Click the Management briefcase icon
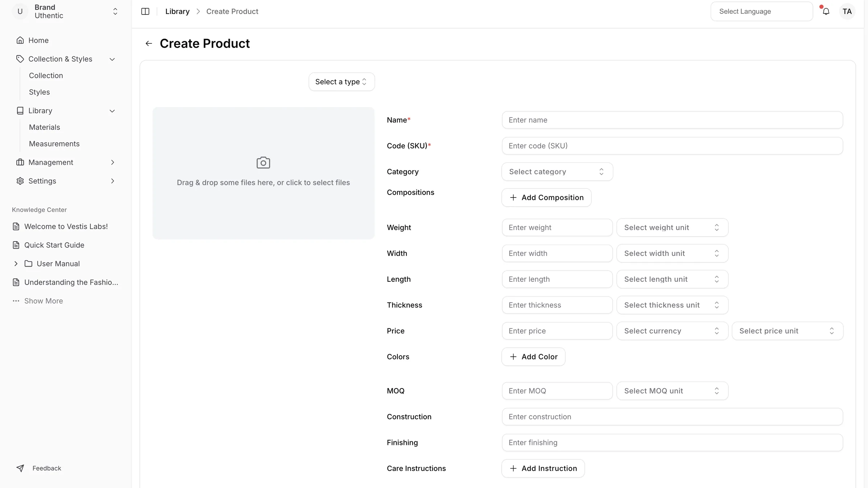Screen dimensions: 868x488 point(20,162)
